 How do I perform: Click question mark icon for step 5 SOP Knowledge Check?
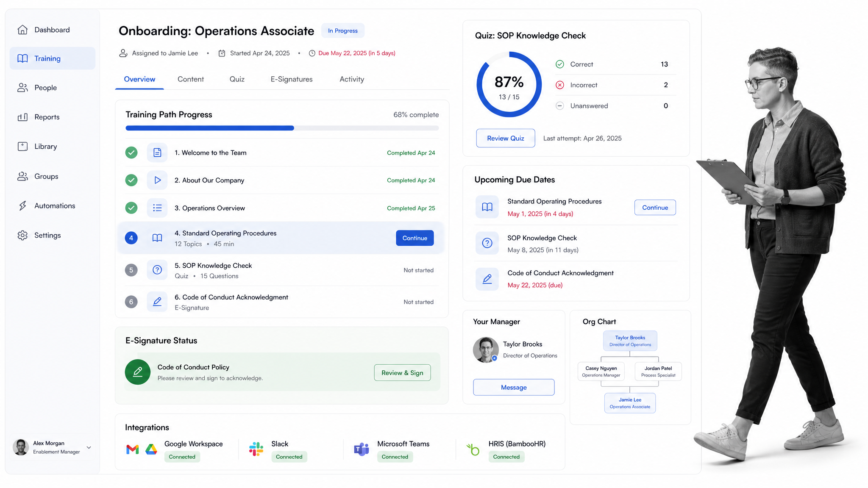pyautogui.click(x=157, y=270)
